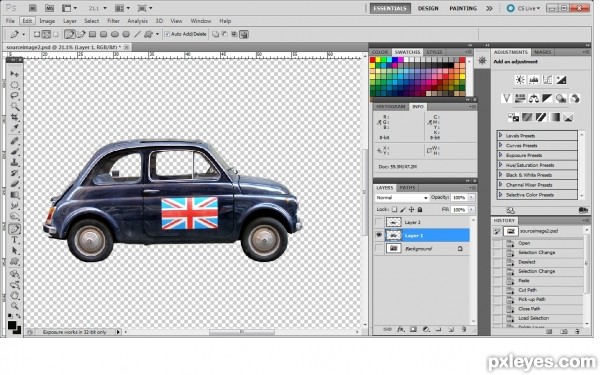Click the ellipse shape icon in options bar
The image size is (600, 375).
114,34
